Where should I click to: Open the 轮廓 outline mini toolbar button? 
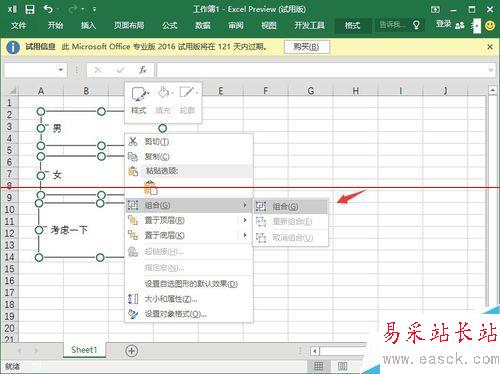tap(187, 101)
